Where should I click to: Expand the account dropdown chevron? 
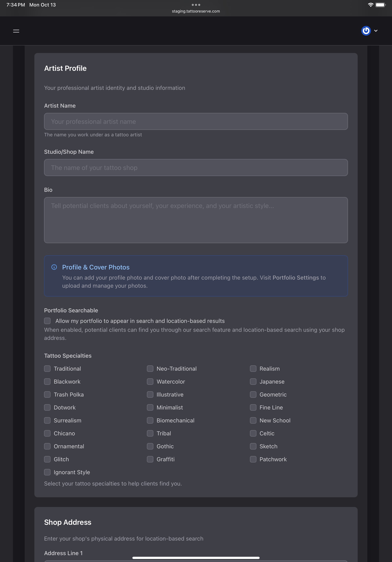point(376,31)
